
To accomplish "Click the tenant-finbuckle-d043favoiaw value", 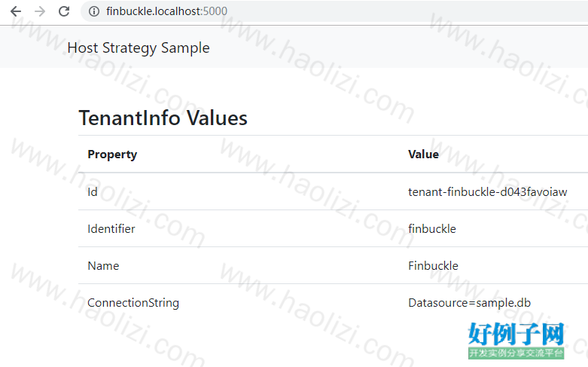I will click(488, 191).
